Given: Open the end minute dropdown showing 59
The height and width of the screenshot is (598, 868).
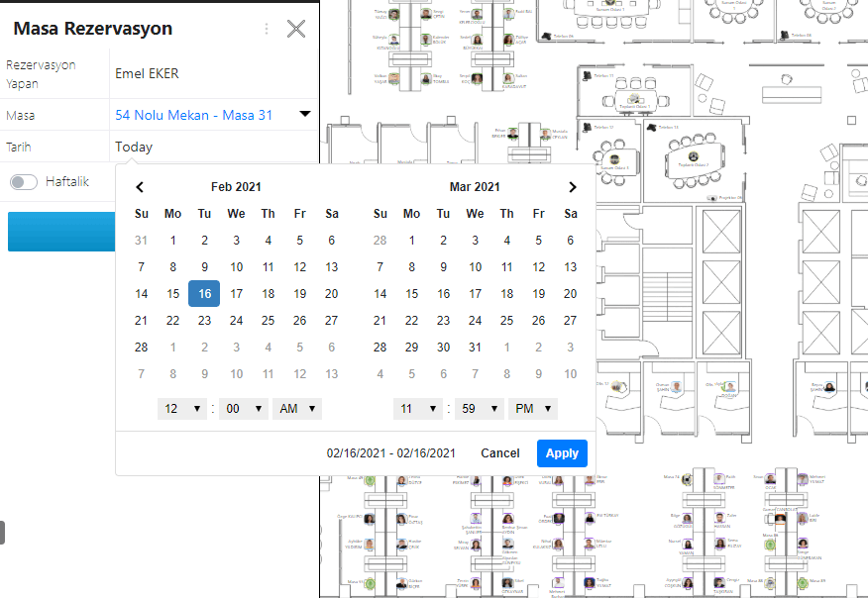Looking at the screenshot, I should coord(479,409).
